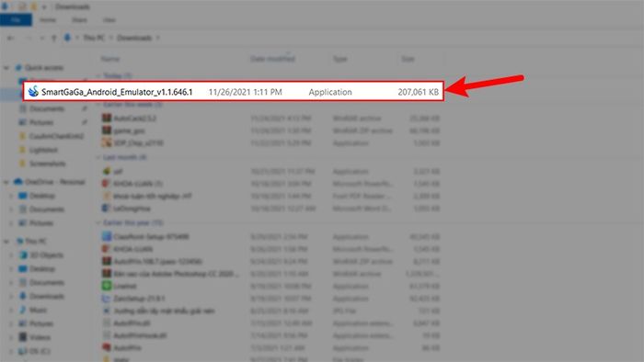Select the SmartGaGa_Android_Emulator installer icon

(x=33, y=92)
